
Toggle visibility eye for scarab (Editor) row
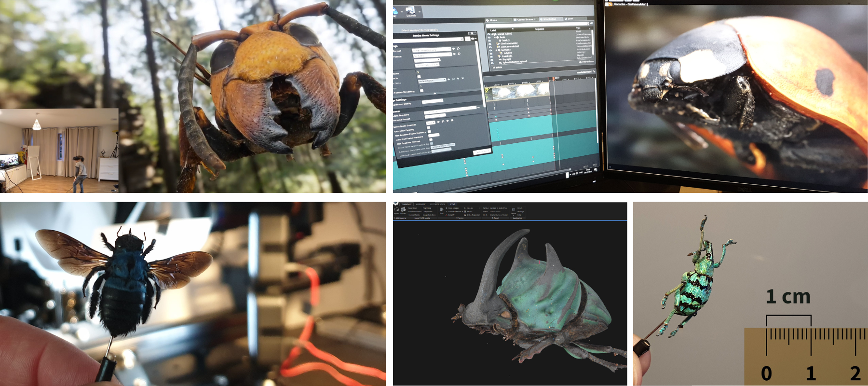(x=488, y=34)
